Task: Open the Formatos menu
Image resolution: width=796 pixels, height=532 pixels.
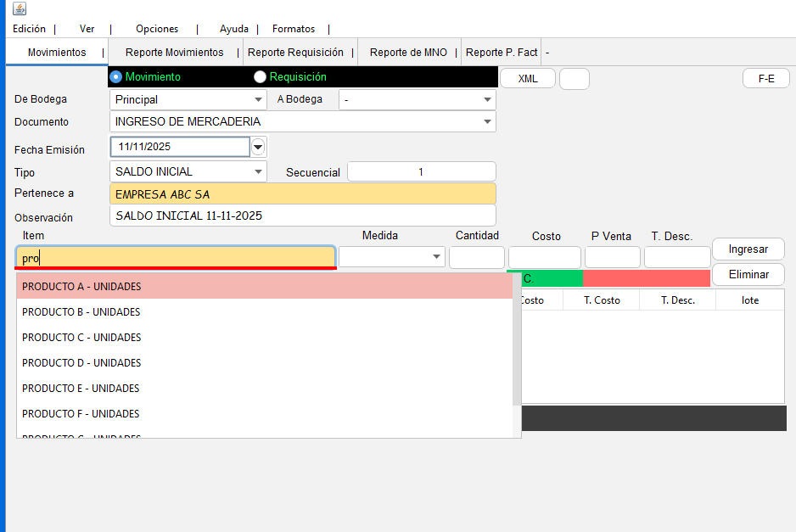Action: (x=294, y=29)
